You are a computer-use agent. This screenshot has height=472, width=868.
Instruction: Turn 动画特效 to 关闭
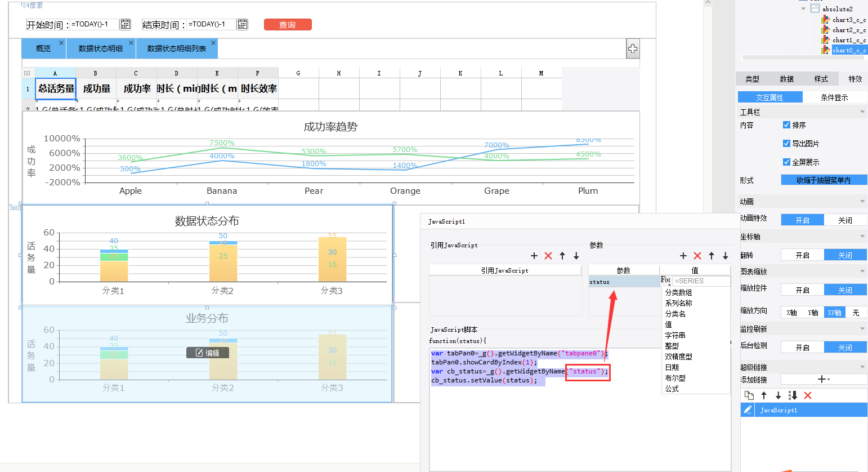click(x=845, y=220)
